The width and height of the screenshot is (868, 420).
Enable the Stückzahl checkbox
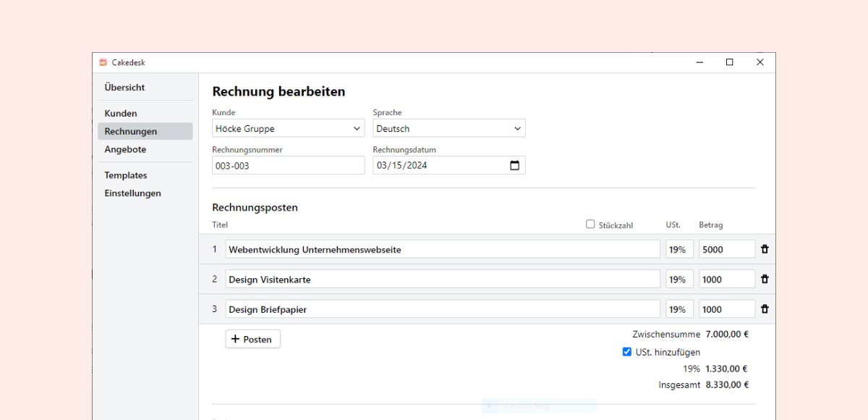tap(590, 224)
